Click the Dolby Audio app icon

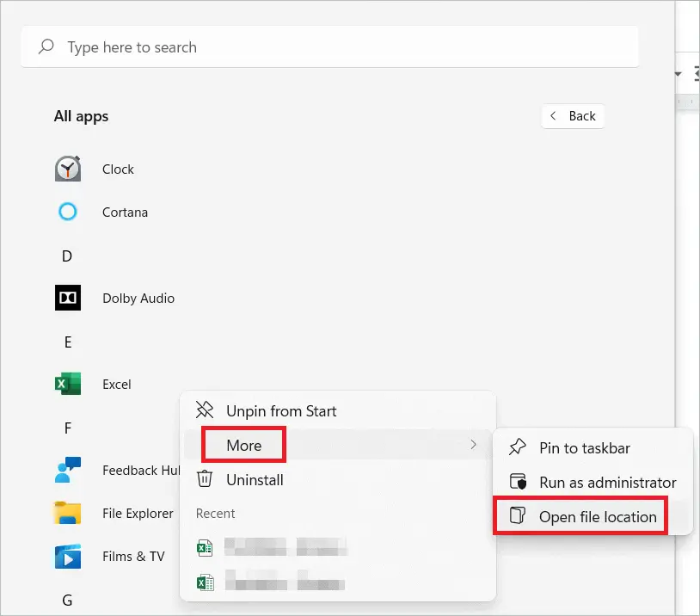pos(68,298)
